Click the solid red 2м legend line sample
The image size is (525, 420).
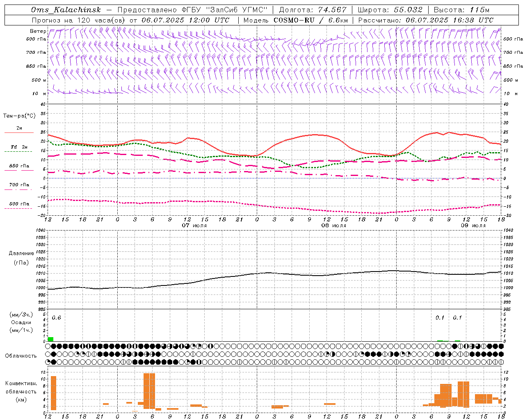(x=19, y=133)
